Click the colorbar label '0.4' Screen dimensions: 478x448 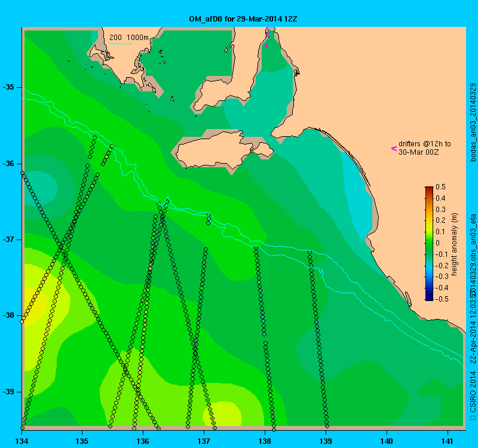[440, 198]
